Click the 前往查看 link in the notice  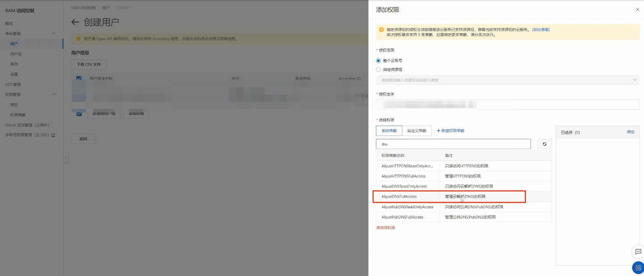pos(541,30)
